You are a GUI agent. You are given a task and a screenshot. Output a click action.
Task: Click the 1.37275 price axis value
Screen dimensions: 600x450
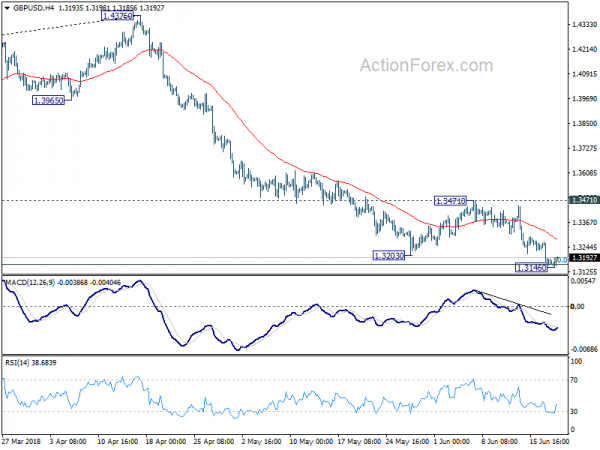click(584, 148)
